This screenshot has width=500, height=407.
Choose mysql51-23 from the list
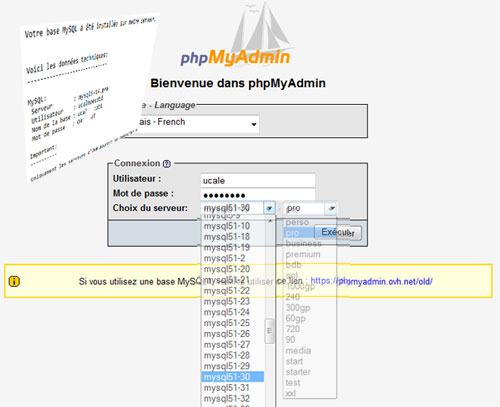pos(233,301)
